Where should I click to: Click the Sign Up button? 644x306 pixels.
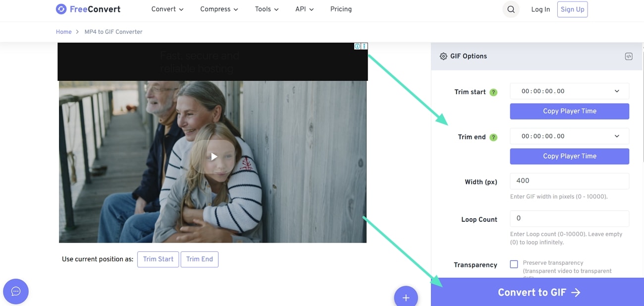click(572, 9)
